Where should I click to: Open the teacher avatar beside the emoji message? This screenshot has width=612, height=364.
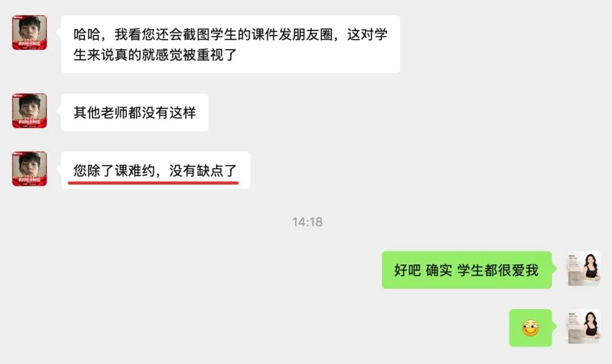(584, 327)
